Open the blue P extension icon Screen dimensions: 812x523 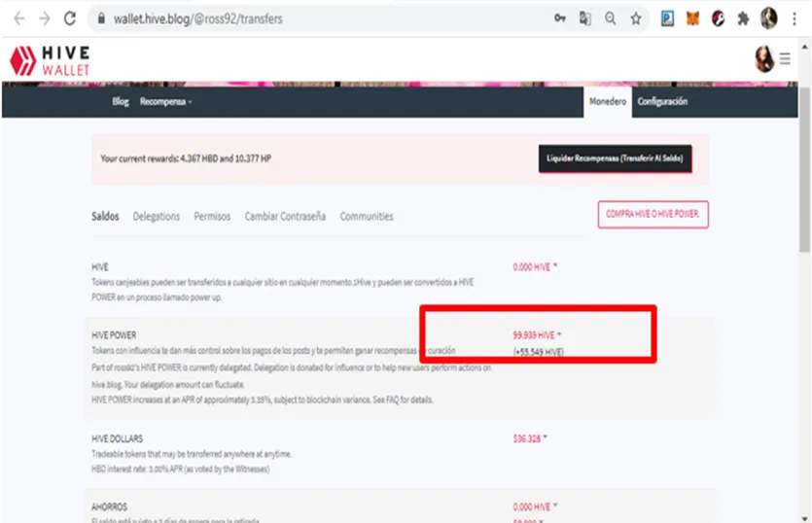667,19
